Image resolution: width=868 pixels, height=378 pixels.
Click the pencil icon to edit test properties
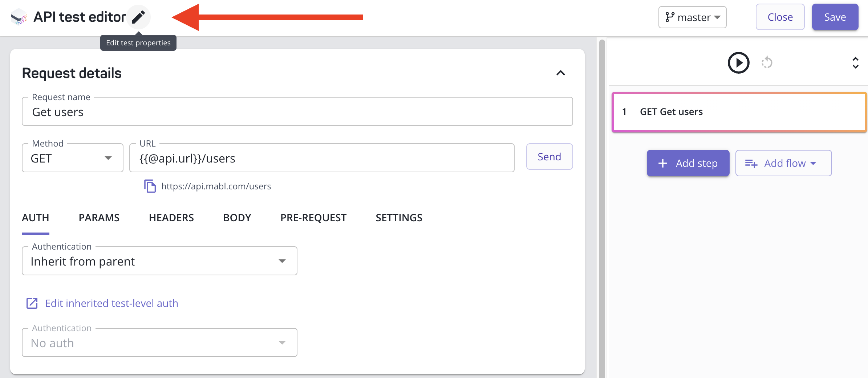coord(138,17)
